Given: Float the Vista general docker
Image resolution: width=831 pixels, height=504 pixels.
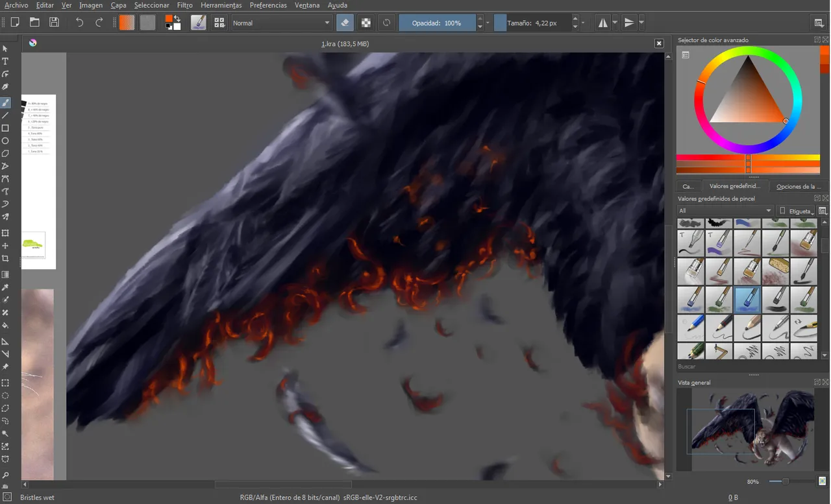Looking at the screenshot, I should pyautogui.click(x=817, y=383).
